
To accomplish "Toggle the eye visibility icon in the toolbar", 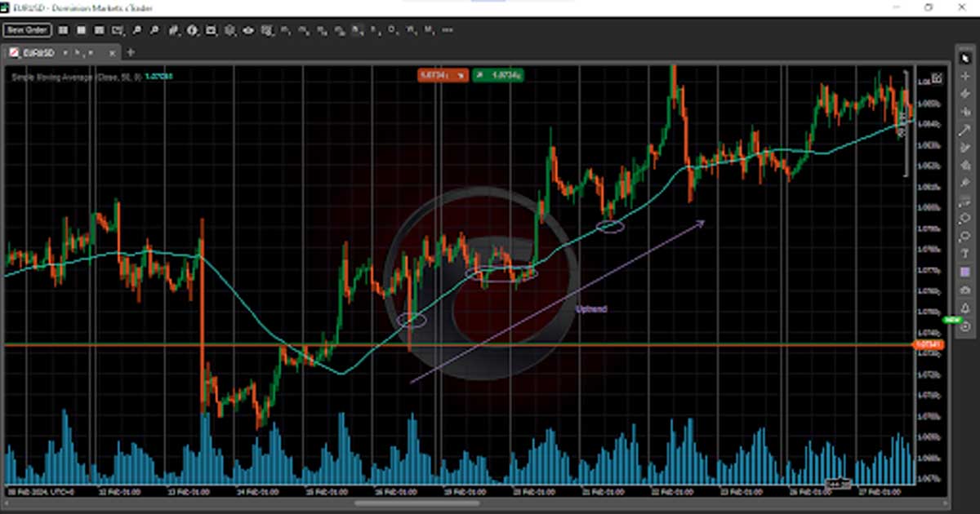I will [248, 30].
